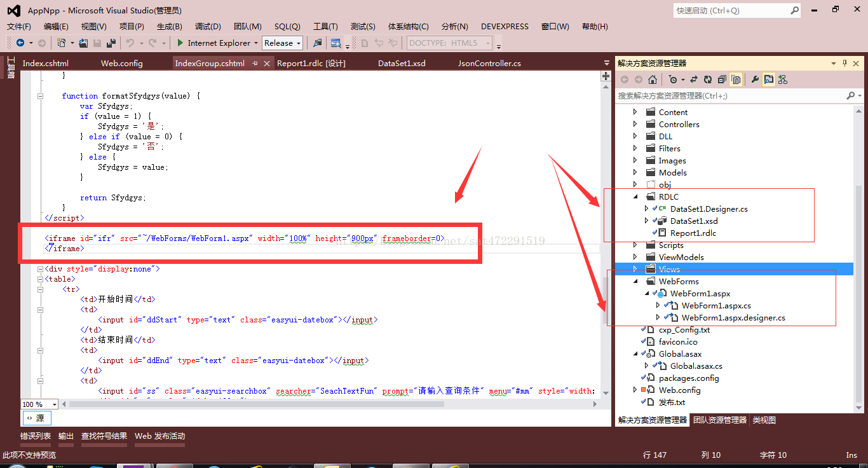868x468 pixels.
Task: Toggle auto-hide pin on Solution Explorer
Action: click(x=844, y=64)
